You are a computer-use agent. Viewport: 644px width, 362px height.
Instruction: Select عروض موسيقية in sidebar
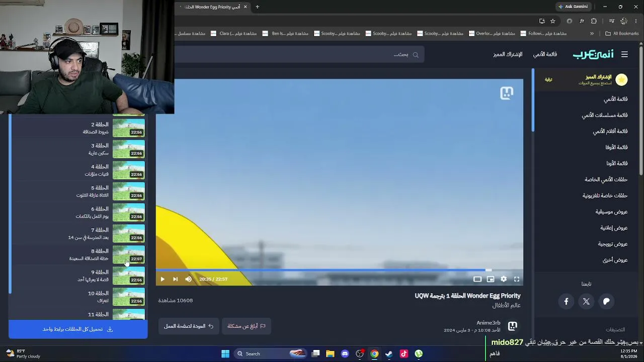tap(611, 212)
